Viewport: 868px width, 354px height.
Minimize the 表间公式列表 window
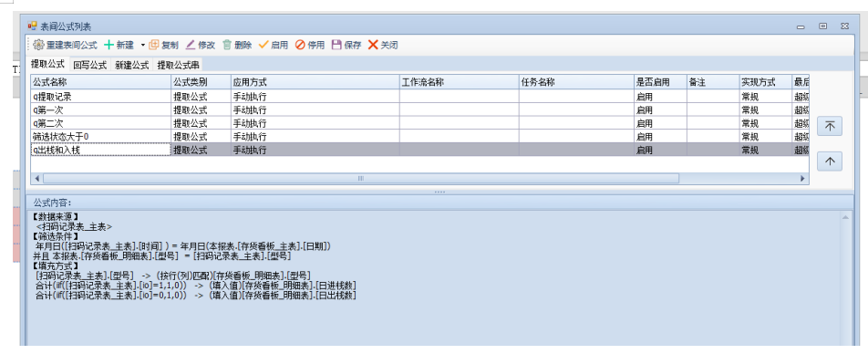coord(801,26)
